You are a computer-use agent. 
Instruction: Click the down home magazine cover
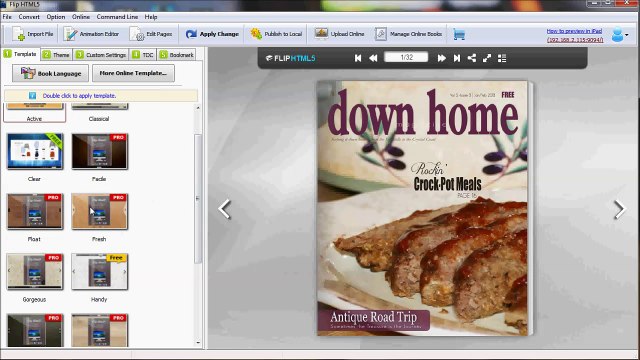tap(423, 208)
